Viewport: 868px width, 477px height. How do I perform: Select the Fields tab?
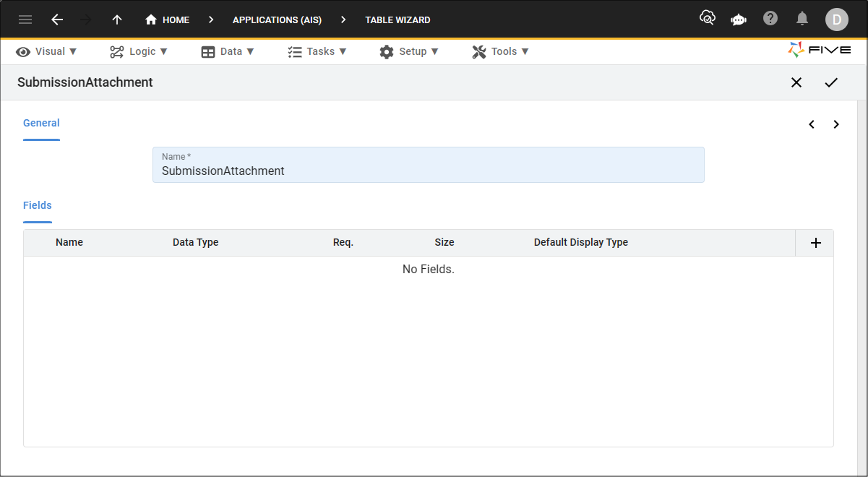(x=37, y=205)
